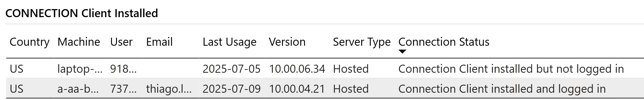The image size is (644, 100).
Task: Select the laptop machine cell in first row
Action: [80, 69]
